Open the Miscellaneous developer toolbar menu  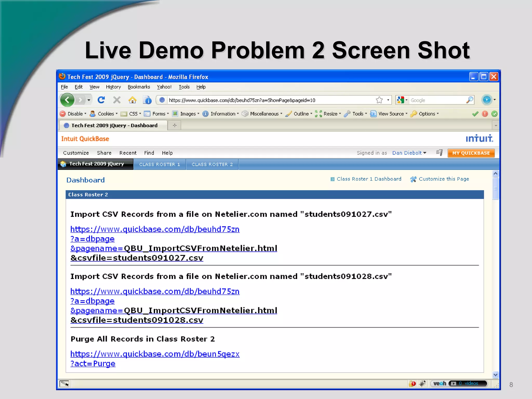click(x=262, y=114)
